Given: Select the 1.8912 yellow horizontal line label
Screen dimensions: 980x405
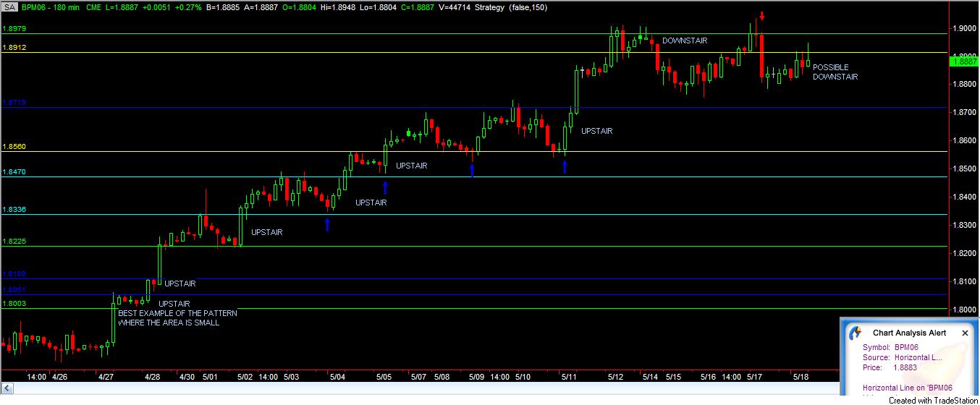Looking at the screenshot, I should click(x=14, y=47).
